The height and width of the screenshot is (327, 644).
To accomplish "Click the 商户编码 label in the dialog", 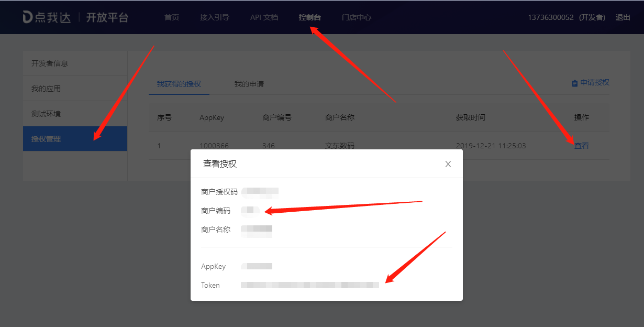I will 216,211.
